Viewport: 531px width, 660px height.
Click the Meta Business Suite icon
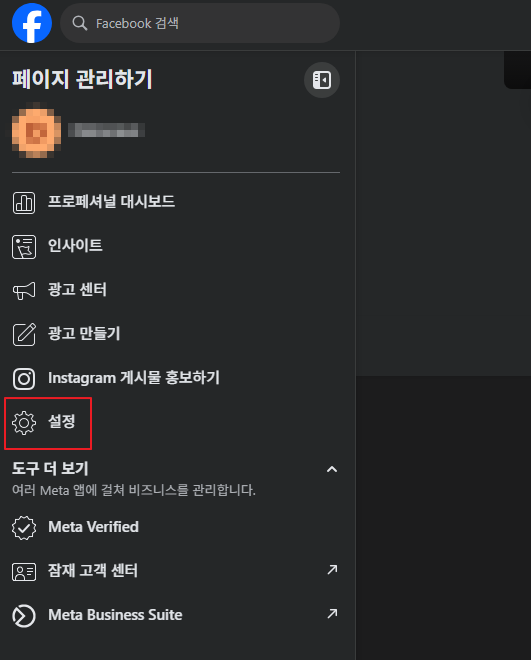(24, 616)
